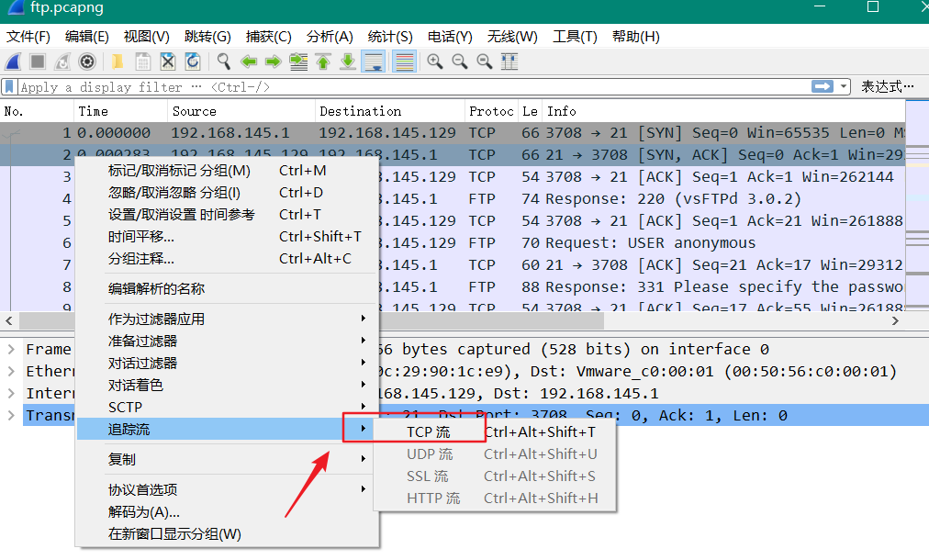Start capture with the shark fin icon
Viewport: 929px width, 560px height.
click(x=13, y=62)
